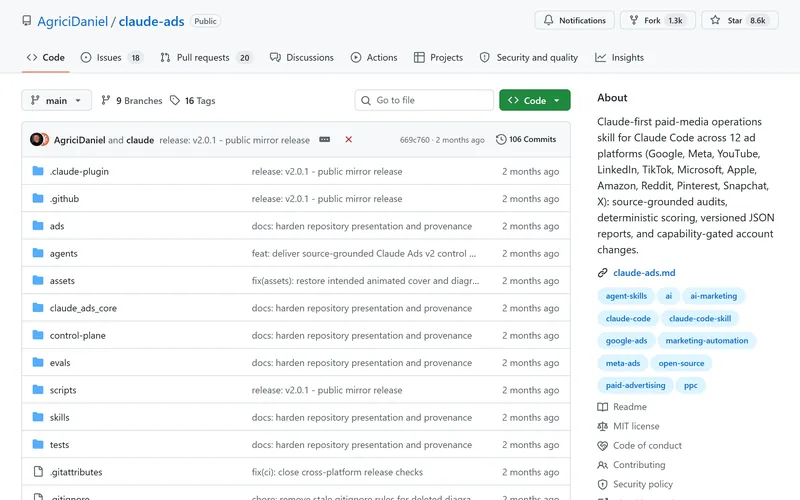Click the 'claude' co-author name in commit row

click(140, 140)
